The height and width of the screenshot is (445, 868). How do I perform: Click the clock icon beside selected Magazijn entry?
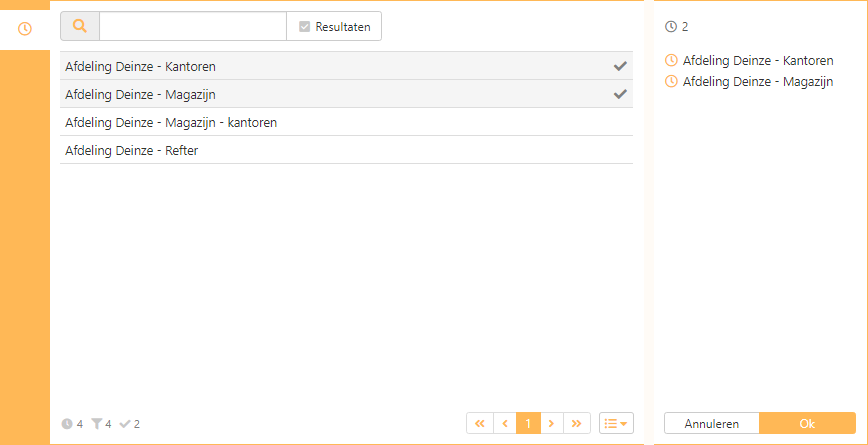(672, 81)
